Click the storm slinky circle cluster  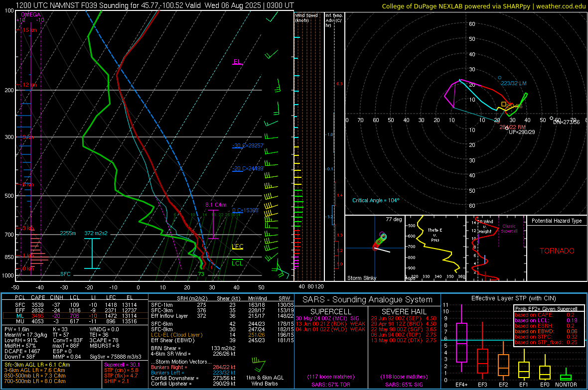(380, 240)
